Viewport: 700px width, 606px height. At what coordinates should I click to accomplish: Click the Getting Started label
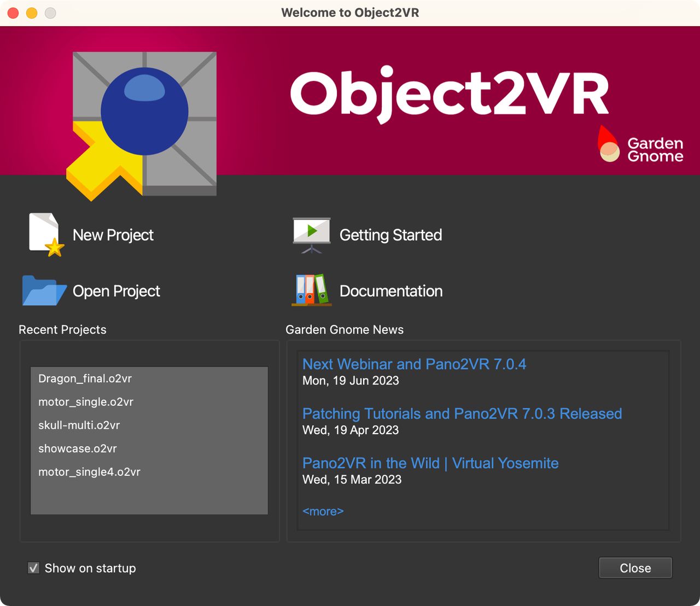(x=390, y=235)
